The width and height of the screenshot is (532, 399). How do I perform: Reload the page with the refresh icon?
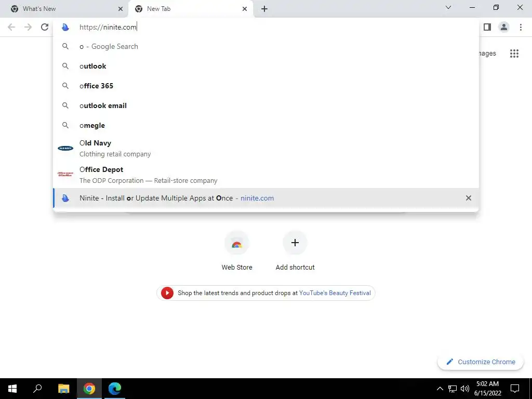45,27
